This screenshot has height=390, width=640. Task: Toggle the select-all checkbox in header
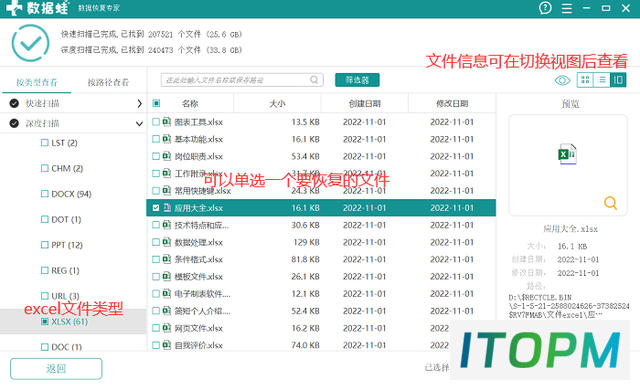156,103
